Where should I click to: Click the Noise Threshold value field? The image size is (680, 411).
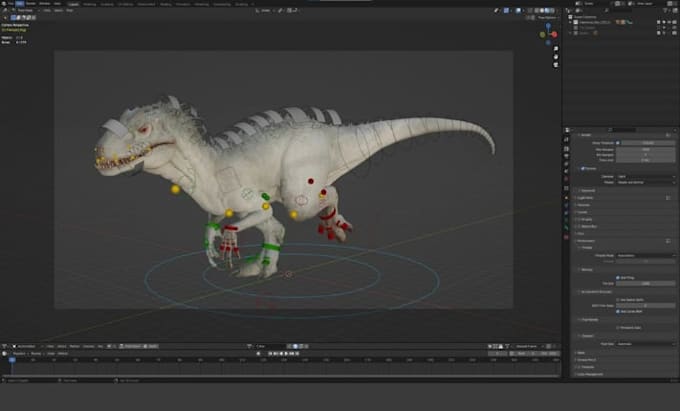[x=649, y=143]
